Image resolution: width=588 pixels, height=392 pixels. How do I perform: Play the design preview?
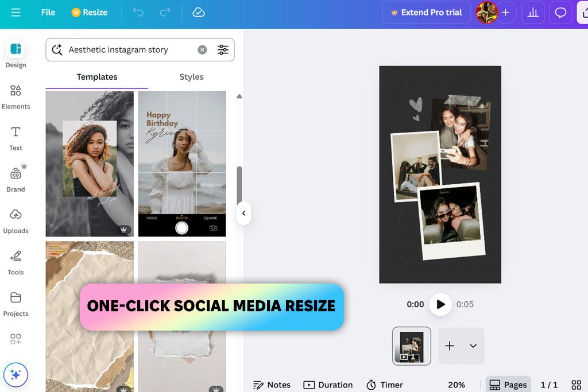pos(440,304)
